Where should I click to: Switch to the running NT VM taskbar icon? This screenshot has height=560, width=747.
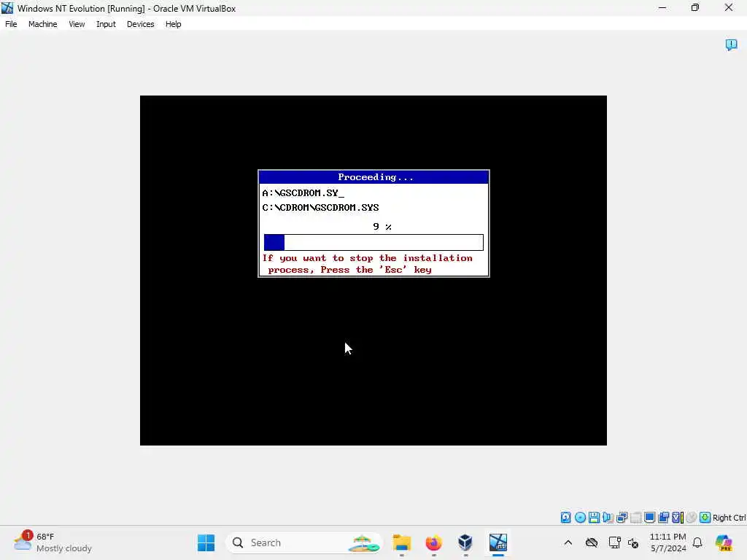coord(498,542)
